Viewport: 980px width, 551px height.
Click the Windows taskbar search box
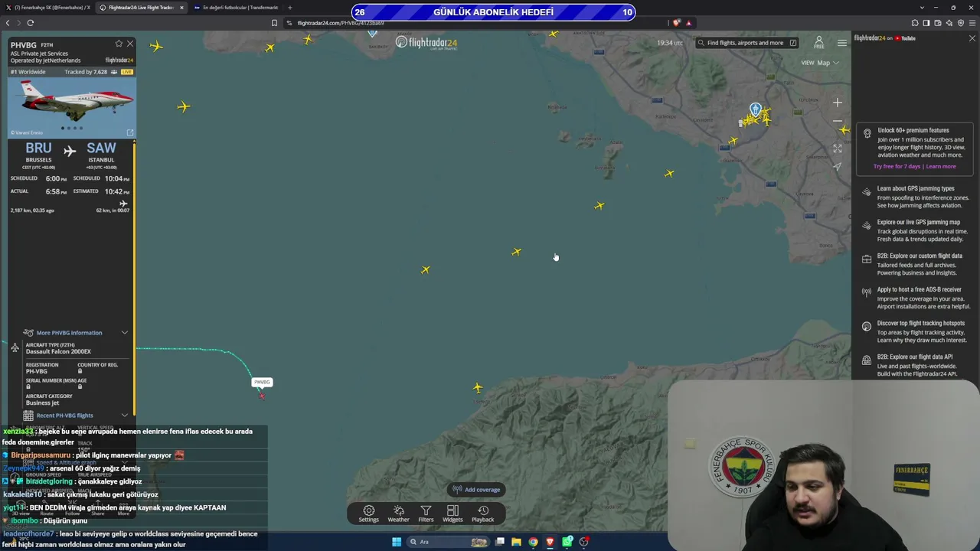pyautogui.click(x=449, y=542)
